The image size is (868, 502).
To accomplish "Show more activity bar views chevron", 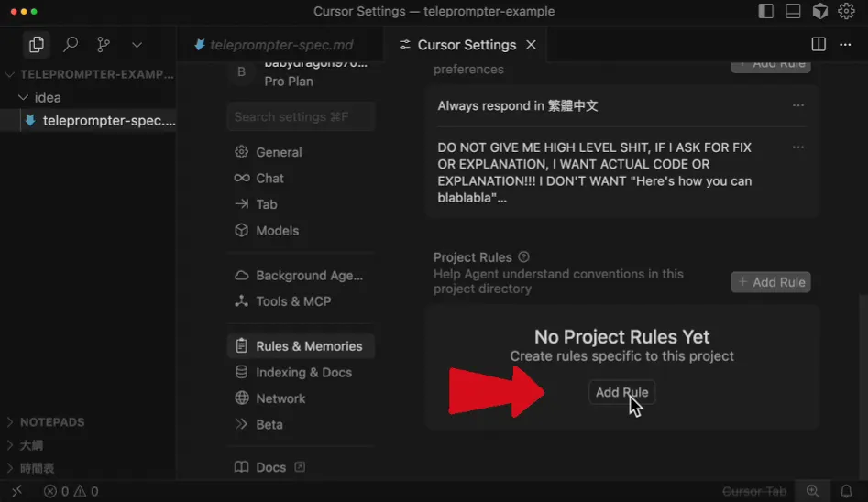I will pyautogui.click(x=137, y=45).
